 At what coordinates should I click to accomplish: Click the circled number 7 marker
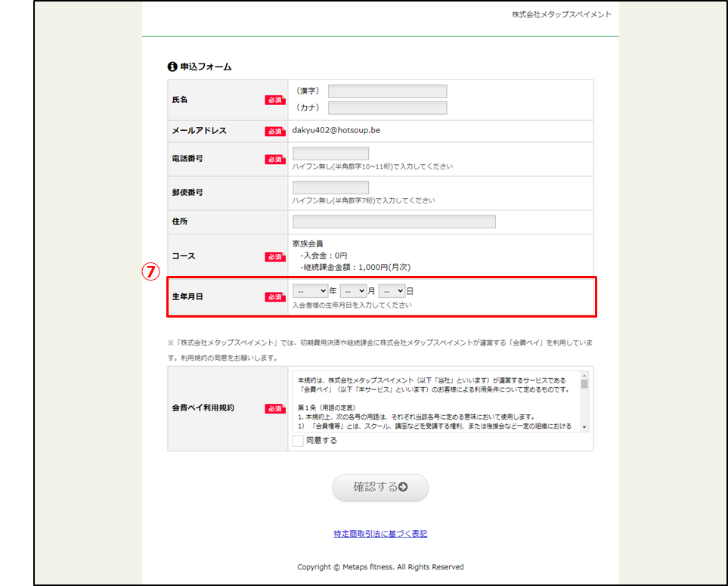tap(150, 271)
